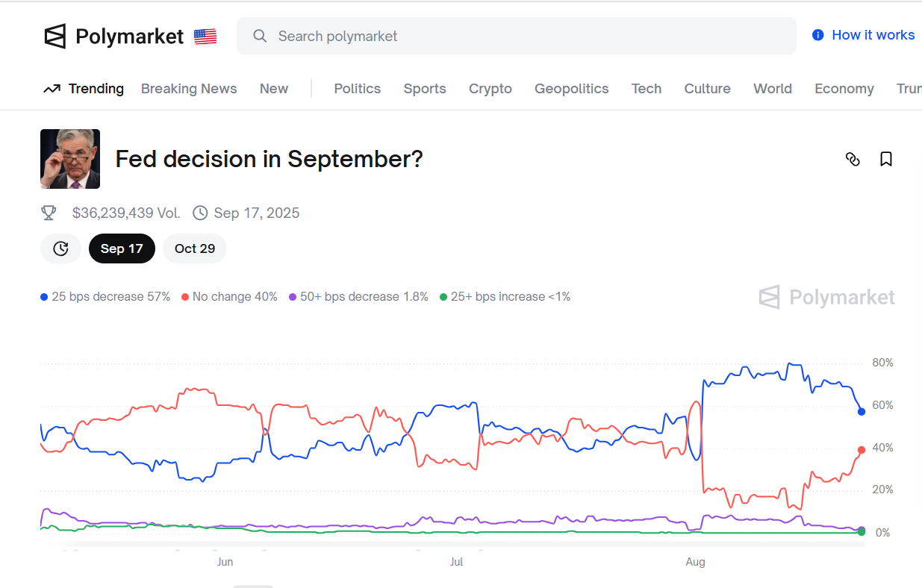Image resolution: width=922 pixels, height=588 pixels.
Task: Click the How it works info icon
Action: tap(818, 35)
